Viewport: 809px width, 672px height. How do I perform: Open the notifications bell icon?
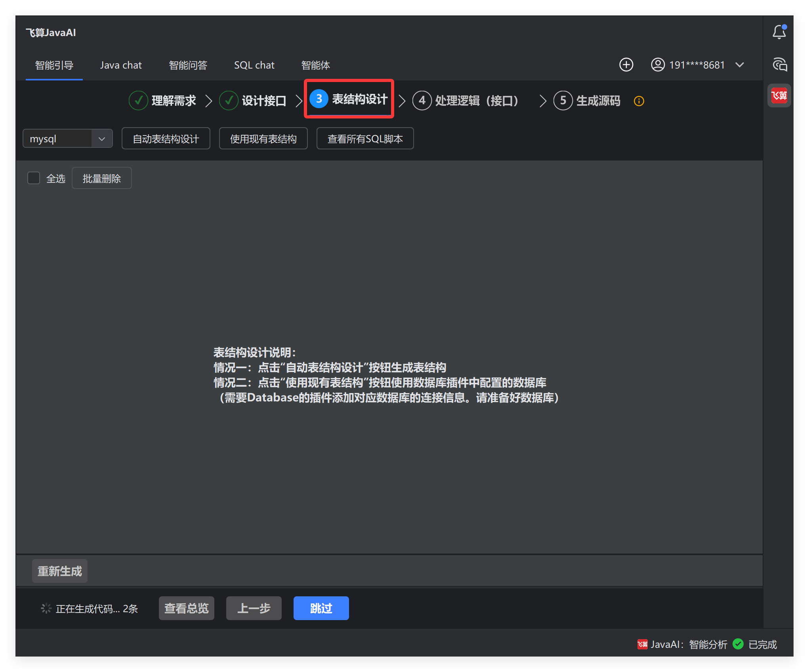(779, 32)
